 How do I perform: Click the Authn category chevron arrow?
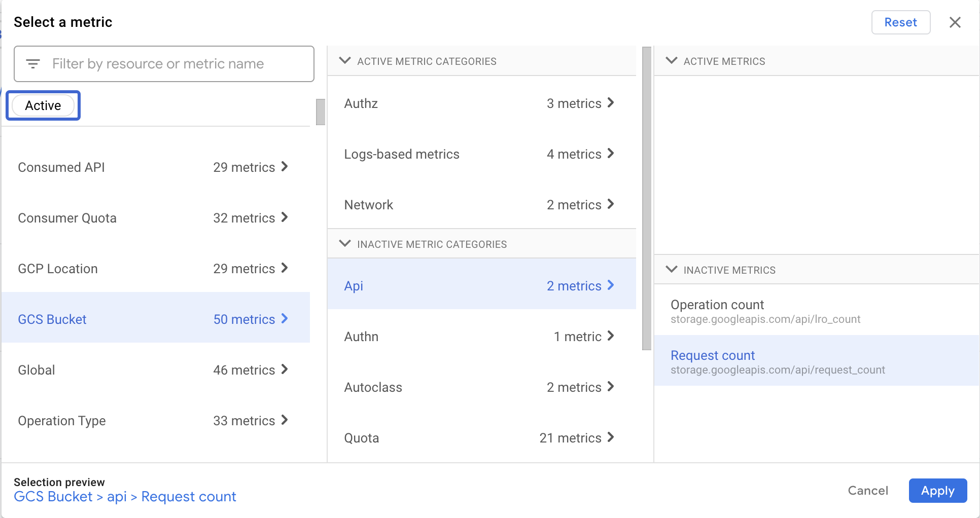tap(611, 336)
